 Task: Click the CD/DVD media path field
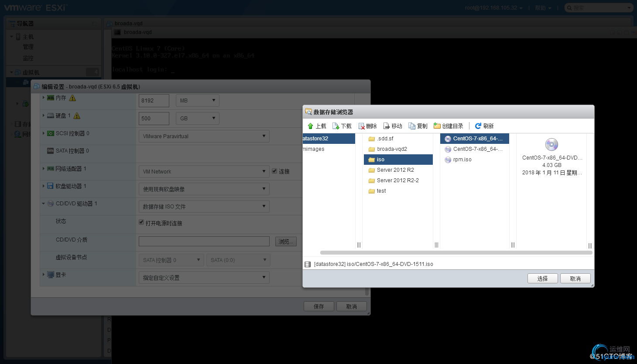tap(204, 242)
